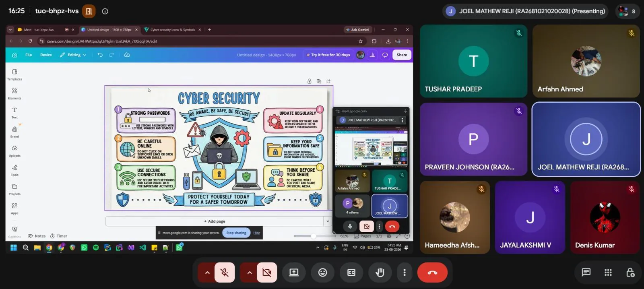Toggle mic in picture-in-picture Meet window

click(350, 226)
